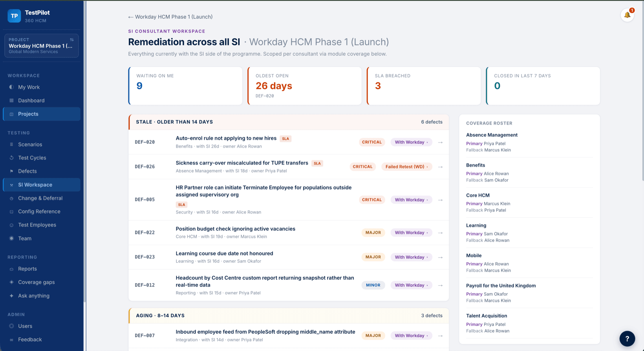Click the MINOR badge on DEF-012

[373, 285]
